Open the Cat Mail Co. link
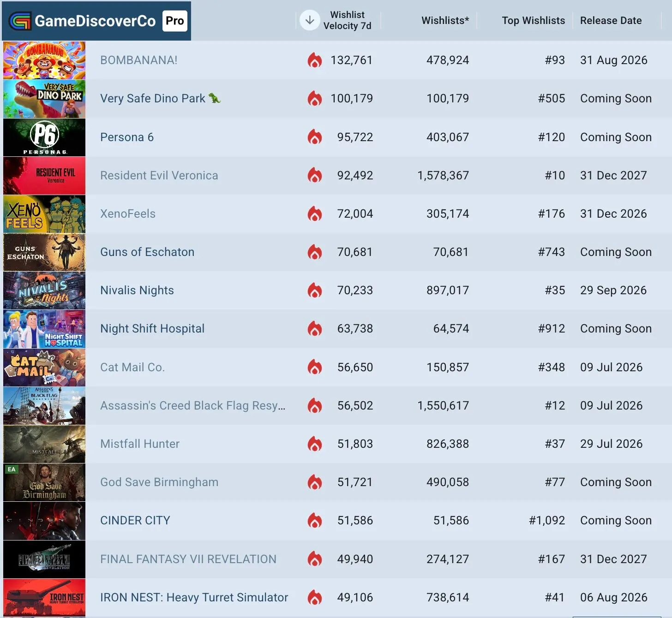The image size is (672, 618). (x=132, y=367)
